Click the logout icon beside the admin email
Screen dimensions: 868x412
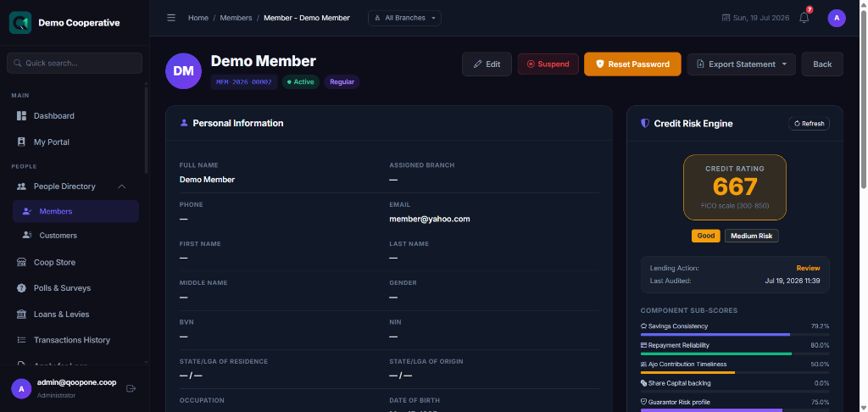click(x=131, y=389)
